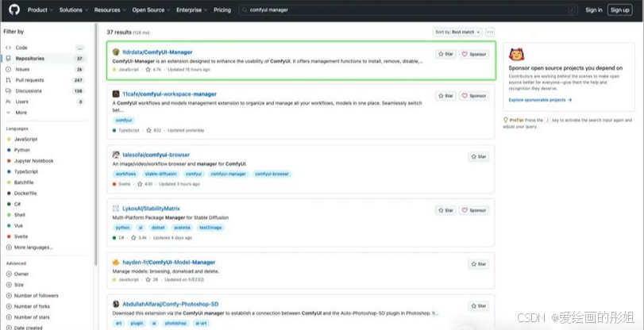
Task: Click the comfyui-browser topic tag
Action: (x=272, y=174)
